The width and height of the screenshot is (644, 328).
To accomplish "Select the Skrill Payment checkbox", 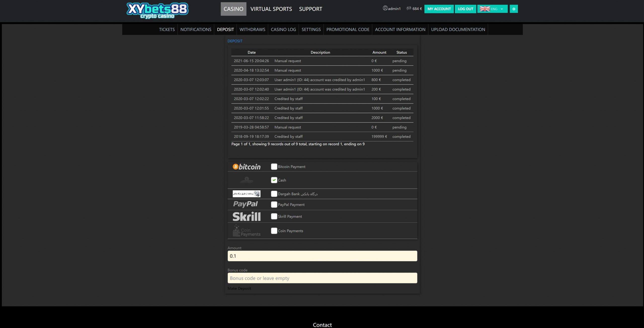I will (x=274, y=216).
